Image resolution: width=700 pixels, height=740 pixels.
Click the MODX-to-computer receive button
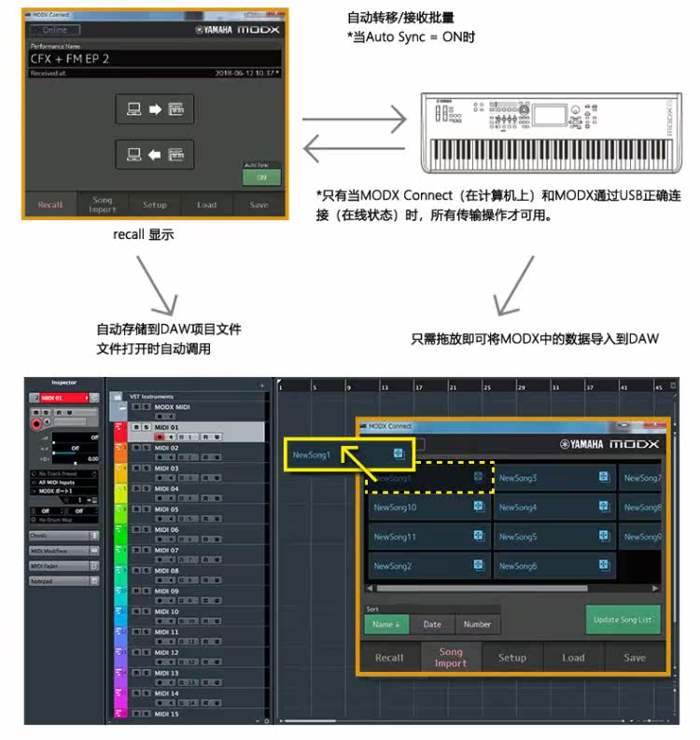click(x=154, y=154)
